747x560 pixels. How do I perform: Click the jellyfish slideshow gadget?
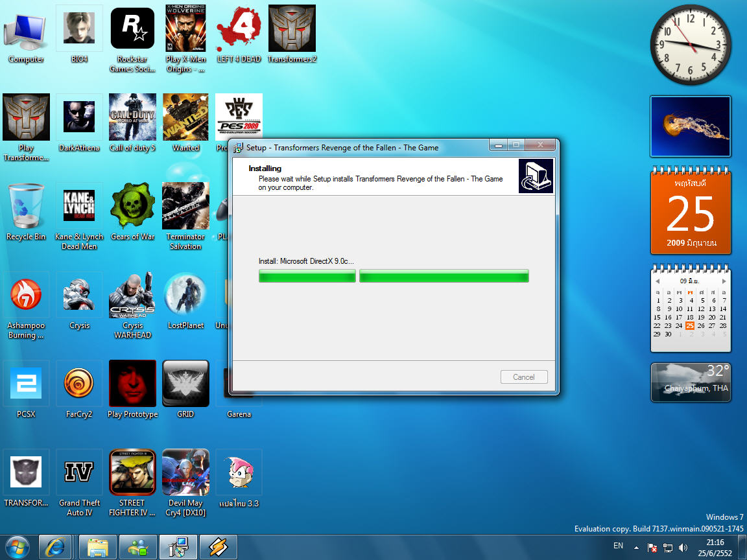(x=691, y=126)
